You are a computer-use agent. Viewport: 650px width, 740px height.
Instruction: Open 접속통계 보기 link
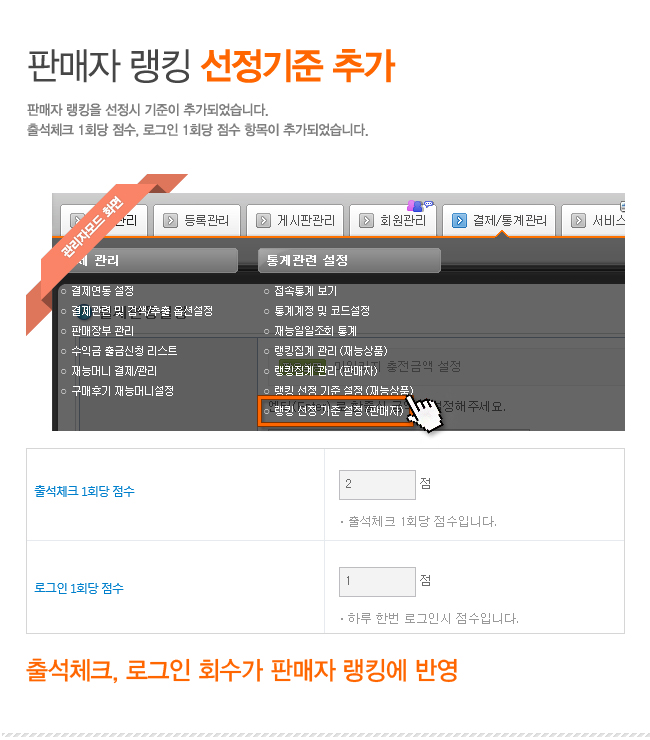305,291
